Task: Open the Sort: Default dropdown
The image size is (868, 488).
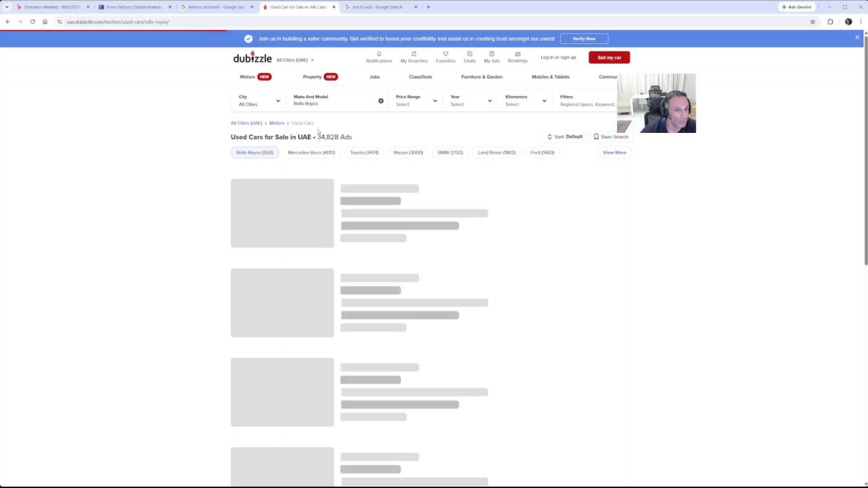Action: [x=565, y=137]
